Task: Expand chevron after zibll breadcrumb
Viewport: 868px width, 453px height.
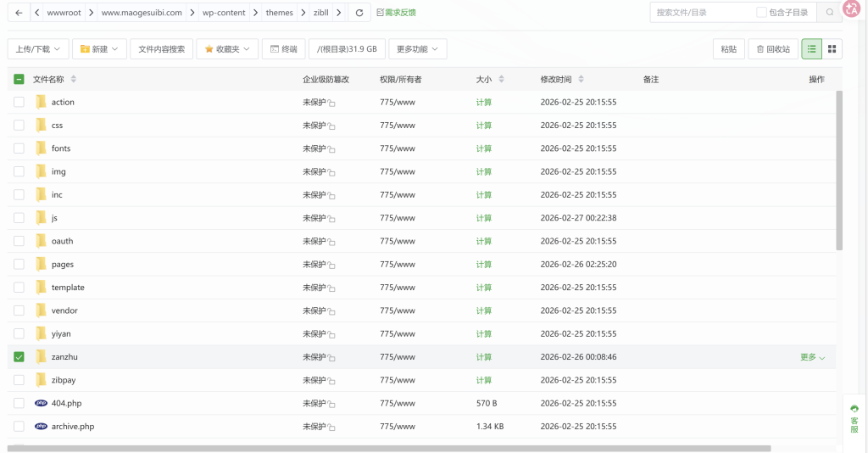Action: (x=339, y=13)
